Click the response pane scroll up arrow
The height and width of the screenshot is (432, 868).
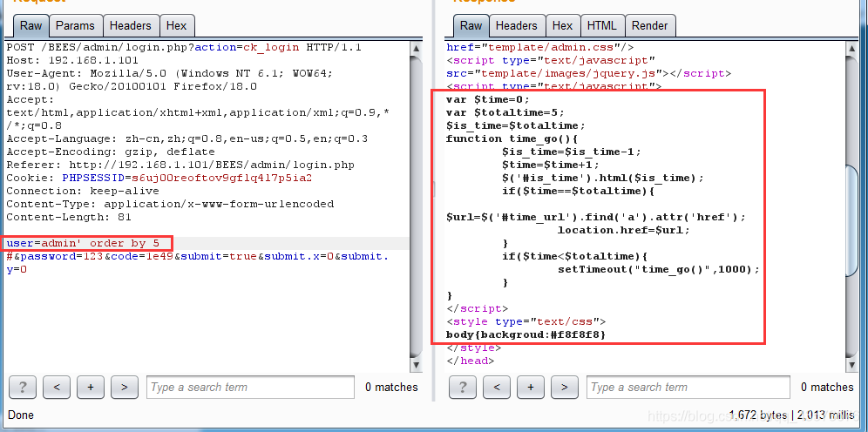853,50
